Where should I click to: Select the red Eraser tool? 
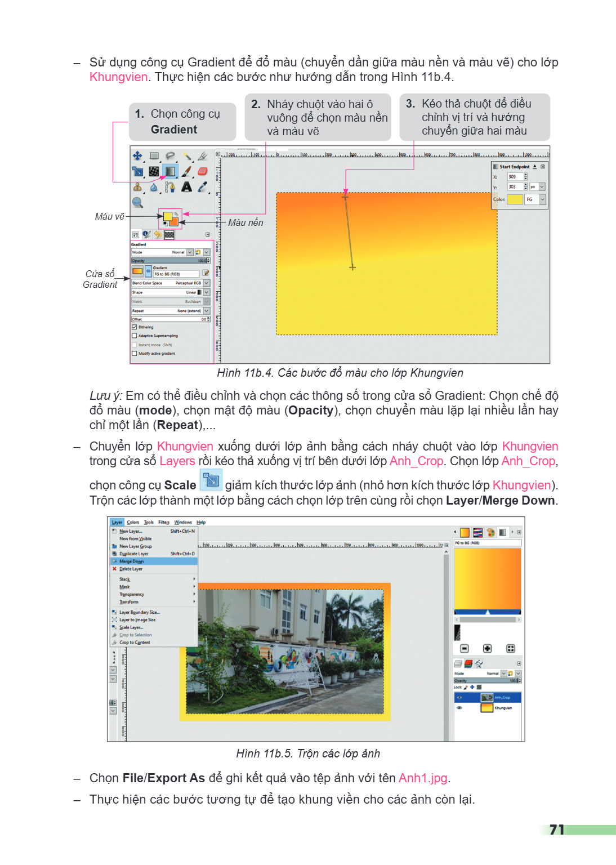pos(203,171)
